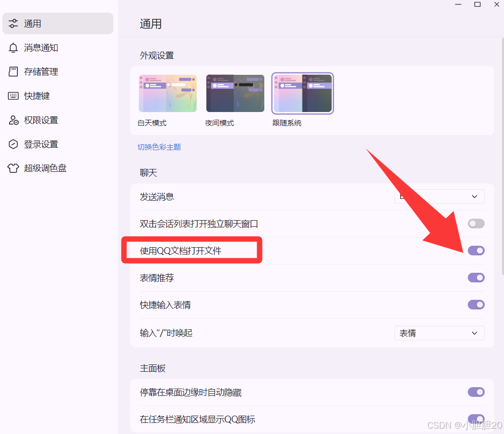The width and height of the screenshot is (504, 434).
Task: Toggle 快捷输入表情 switch
Action: (476, 305)
